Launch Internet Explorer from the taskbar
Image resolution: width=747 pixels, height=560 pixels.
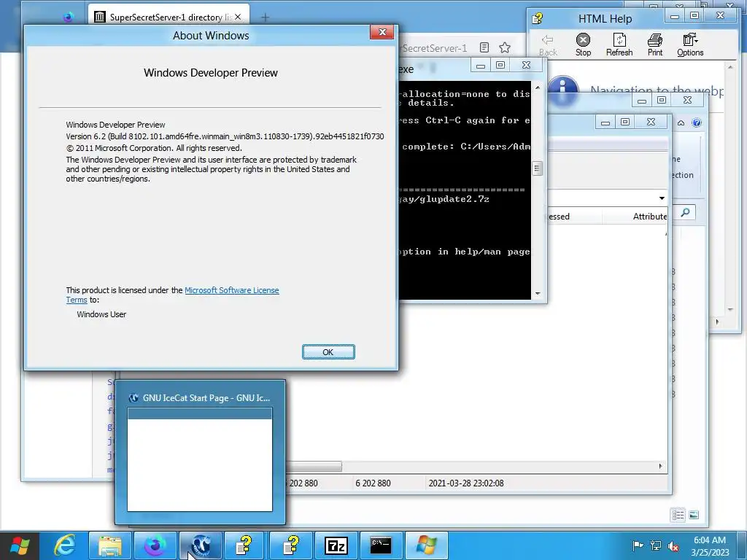(65, 545)
